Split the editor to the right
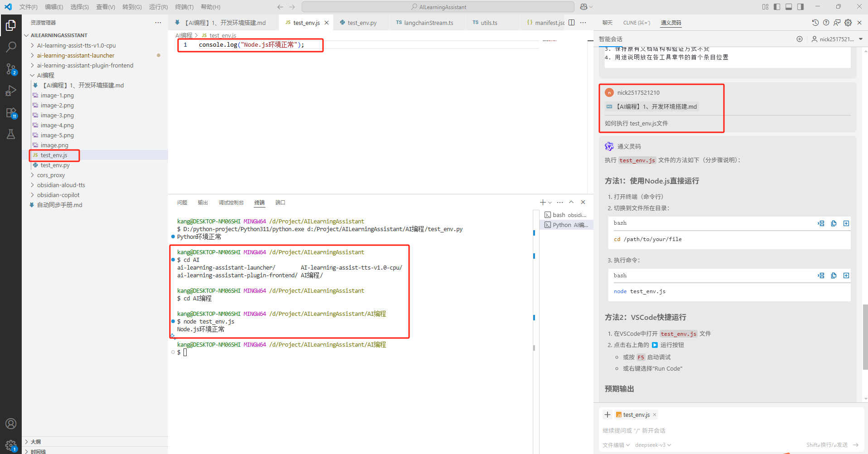This screenshot has height=454, width=868. click(x=572, y=23)
